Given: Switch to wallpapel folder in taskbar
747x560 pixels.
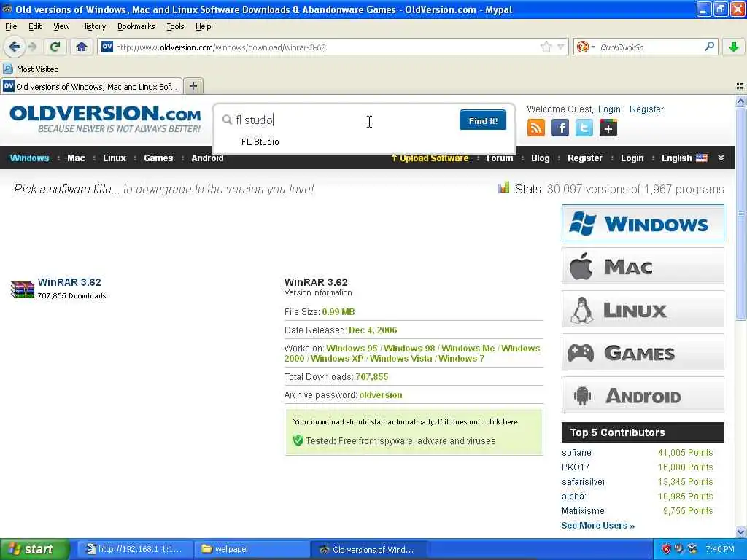Looking at the screenshot, I should [252, 550].
